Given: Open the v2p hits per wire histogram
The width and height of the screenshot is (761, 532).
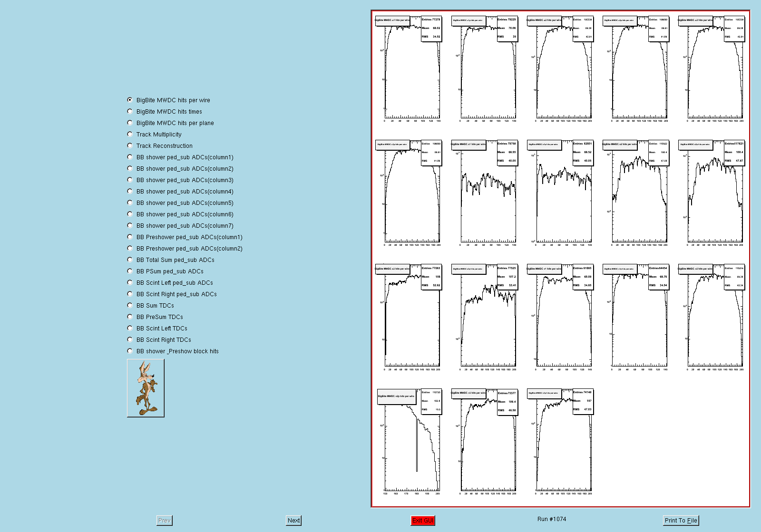Looking at the screenshot, I should [409, 442].
